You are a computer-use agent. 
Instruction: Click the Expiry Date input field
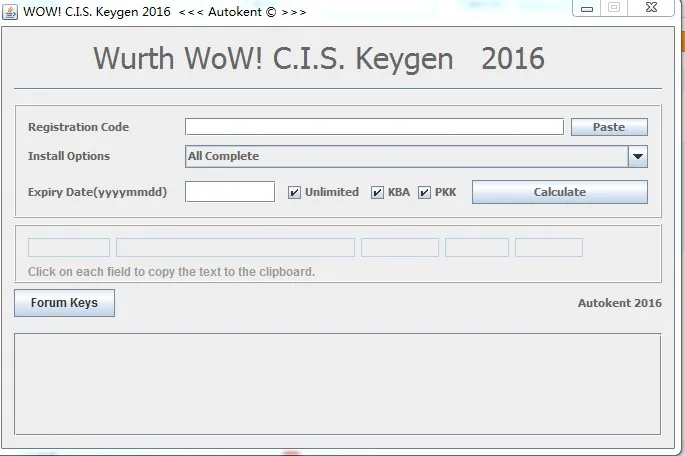click(x=230, y=192)
